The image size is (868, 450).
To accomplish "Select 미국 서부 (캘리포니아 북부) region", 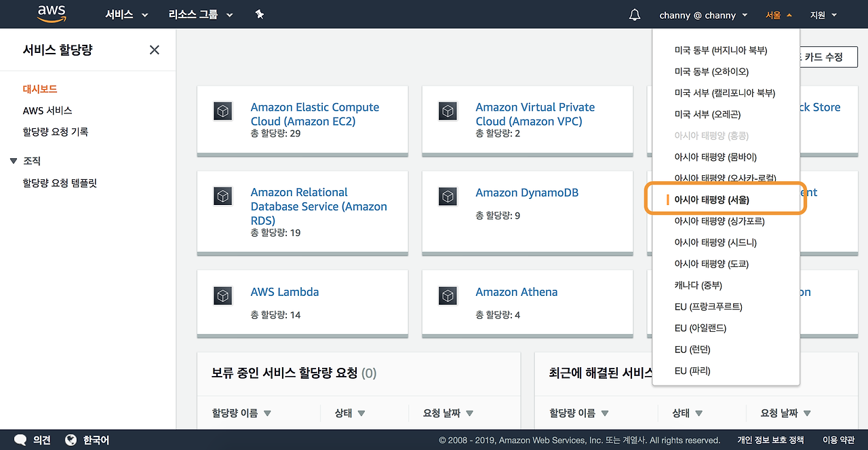I will [726, 93].
